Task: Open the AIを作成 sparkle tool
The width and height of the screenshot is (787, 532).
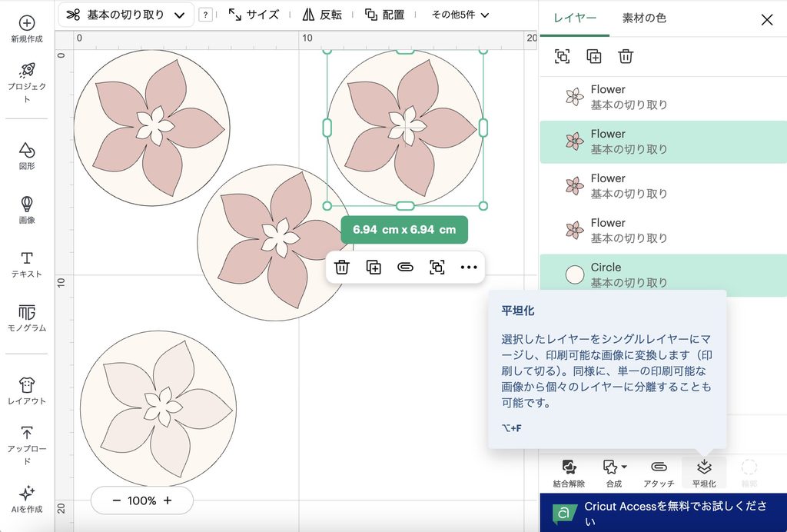Action: [x=27, y=493]
